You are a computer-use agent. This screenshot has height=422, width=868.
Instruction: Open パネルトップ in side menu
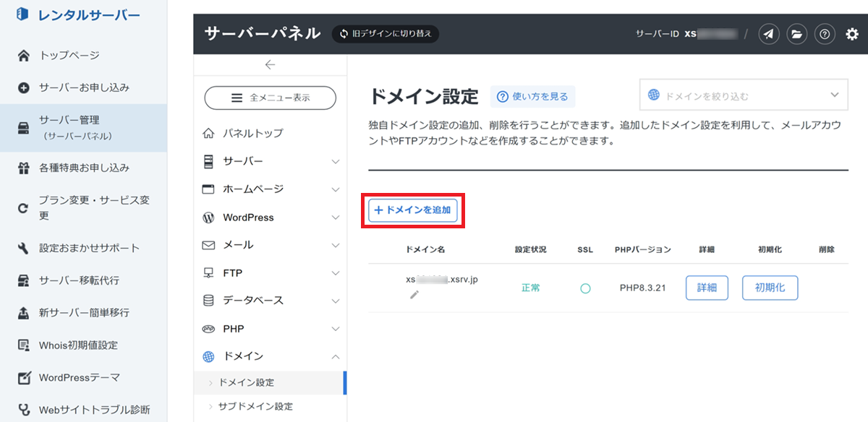(x=252, y=134)
